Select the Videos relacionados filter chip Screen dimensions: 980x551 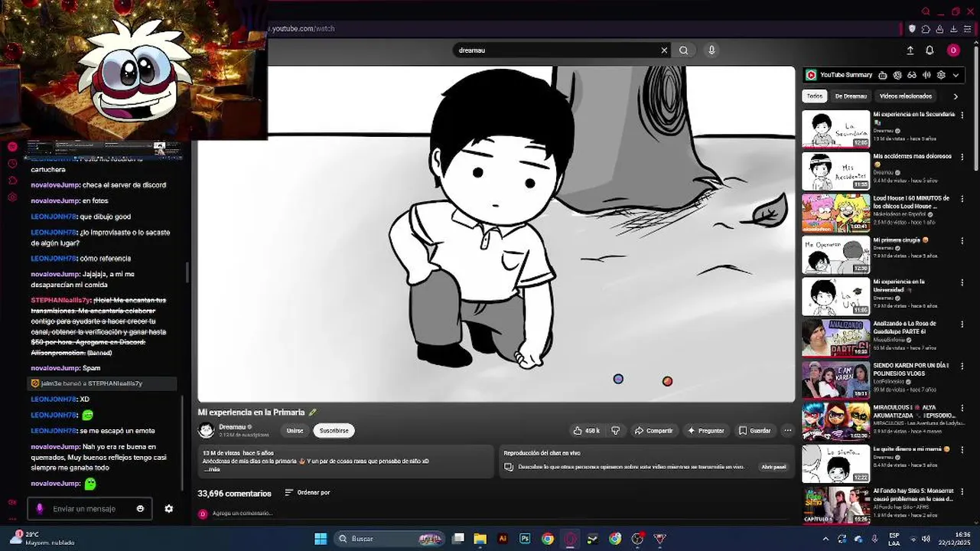(x=906, y=96)
